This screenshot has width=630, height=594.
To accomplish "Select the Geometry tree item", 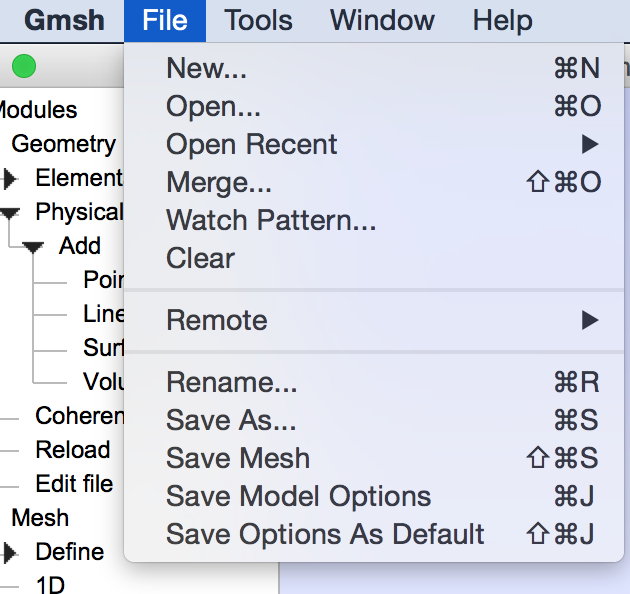I will tap(63, 144).
